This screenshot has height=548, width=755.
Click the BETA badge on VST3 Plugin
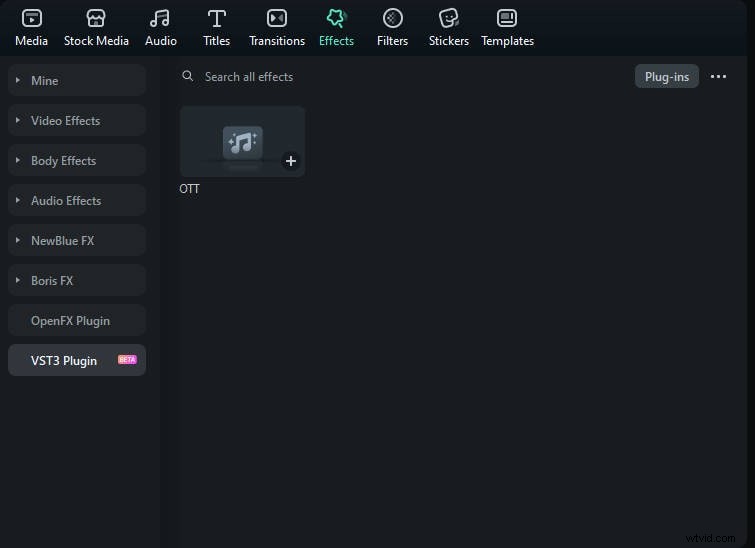click(127, 360)
